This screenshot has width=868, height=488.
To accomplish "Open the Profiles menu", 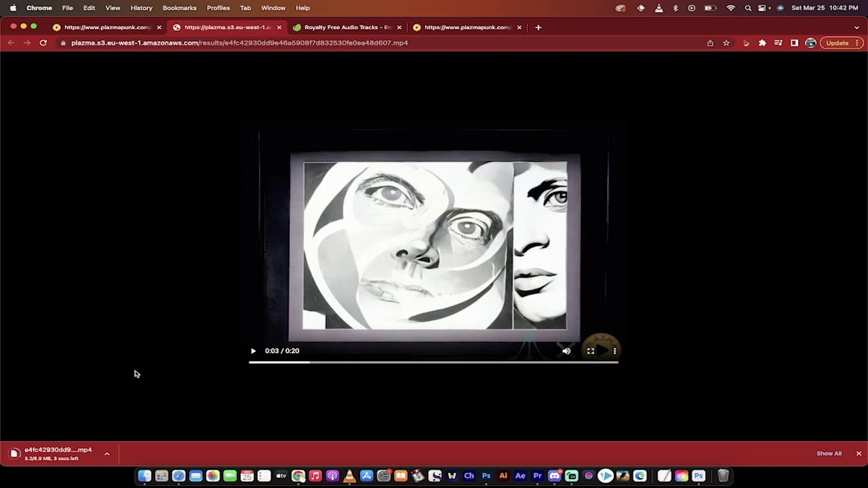I will click(x=218, y=8).
